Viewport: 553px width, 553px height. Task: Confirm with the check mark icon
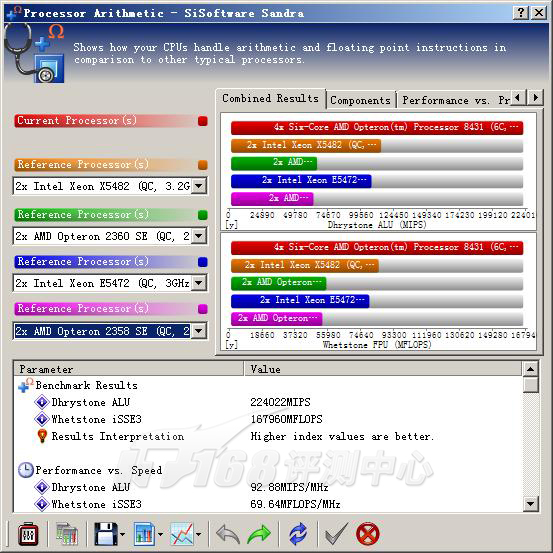point(336,534)
